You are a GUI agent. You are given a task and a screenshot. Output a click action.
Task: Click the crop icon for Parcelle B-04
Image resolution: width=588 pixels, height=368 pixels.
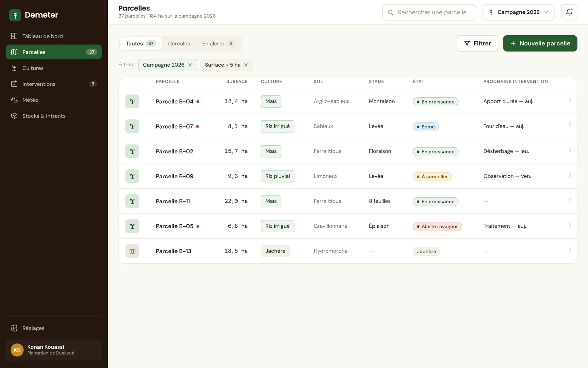(x=132, y=101)
